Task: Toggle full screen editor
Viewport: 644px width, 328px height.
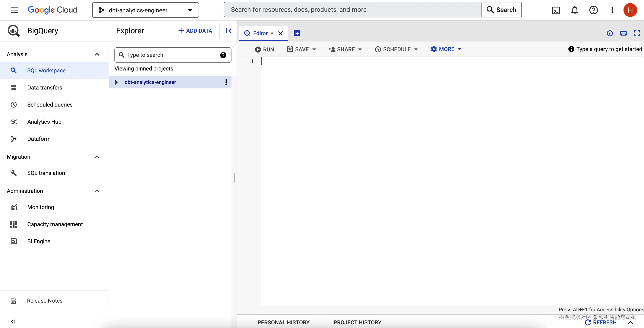Action: 637,33
